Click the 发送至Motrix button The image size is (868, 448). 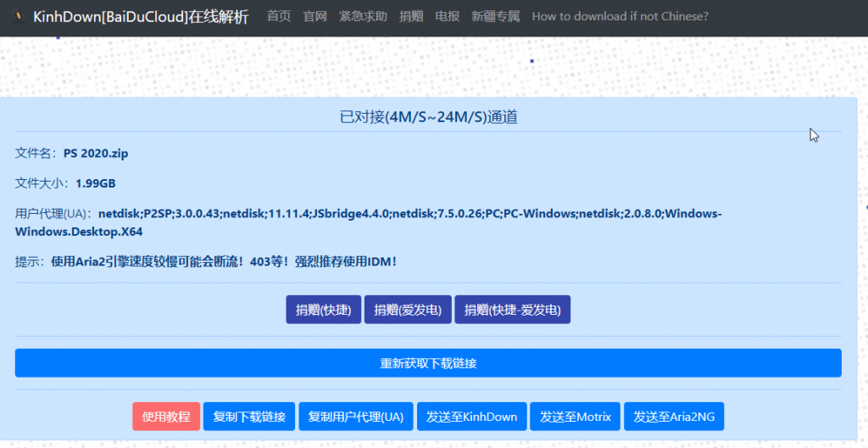pos(576,417)
